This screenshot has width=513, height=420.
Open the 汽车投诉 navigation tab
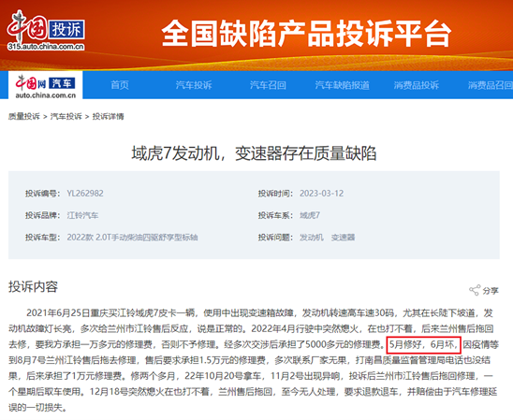click(x=194, y=85)
